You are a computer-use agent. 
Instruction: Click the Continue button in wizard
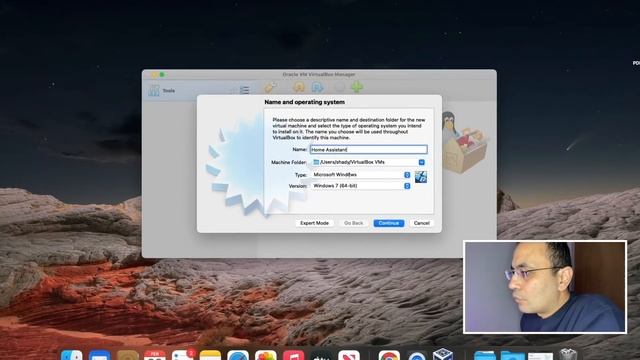pyautogui.click(x=389, y=223)
